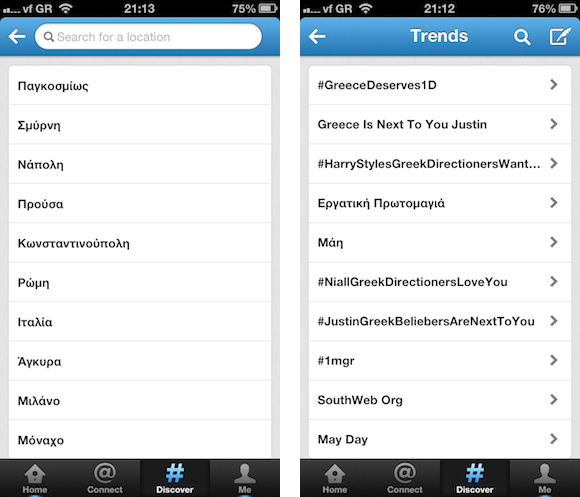
Task: Expand the #GreeceDeserves1D trend chevron
Action: click(553, 85)
